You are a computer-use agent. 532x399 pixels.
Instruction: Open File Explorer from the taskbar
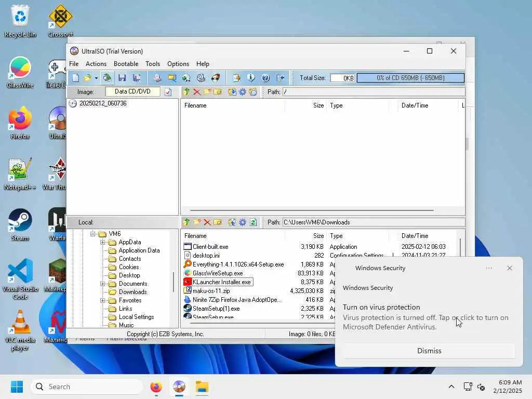pyautogui.click(x=202, y=387)
